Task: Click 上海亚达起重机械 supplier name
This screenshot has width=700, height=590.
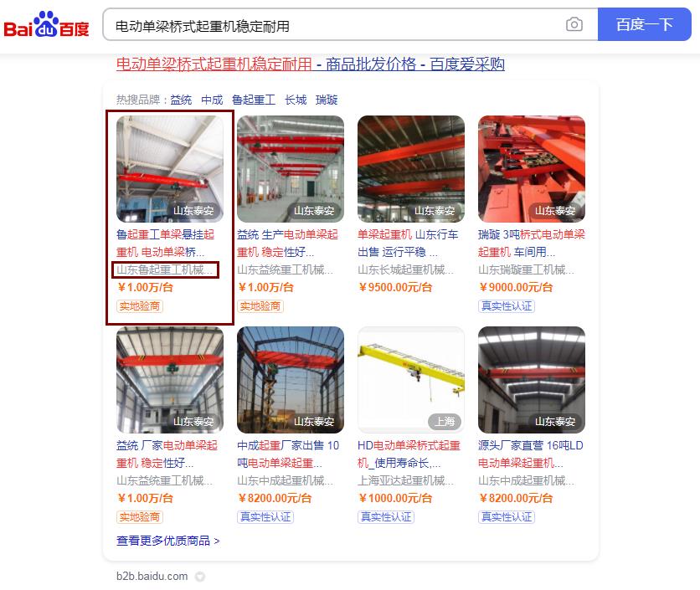Action: pos(405,480)
